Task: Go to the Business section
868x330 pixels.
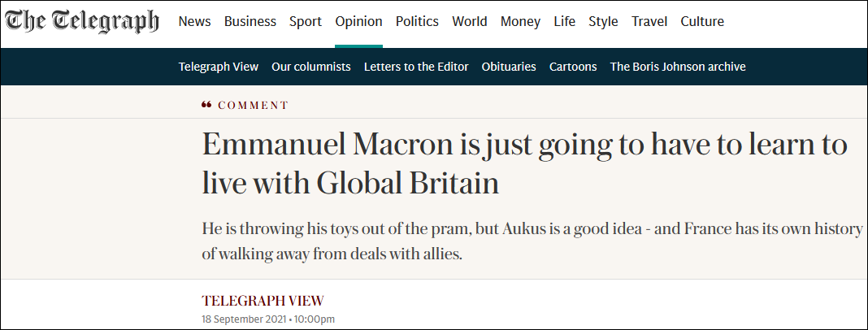Action: click(x=250, y=22)
